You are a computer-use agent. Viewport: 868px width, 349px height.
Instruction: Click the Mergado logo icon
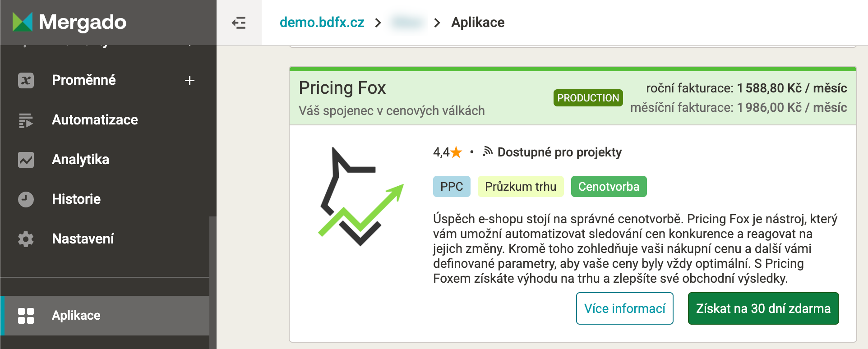click(x=23, y=22)
